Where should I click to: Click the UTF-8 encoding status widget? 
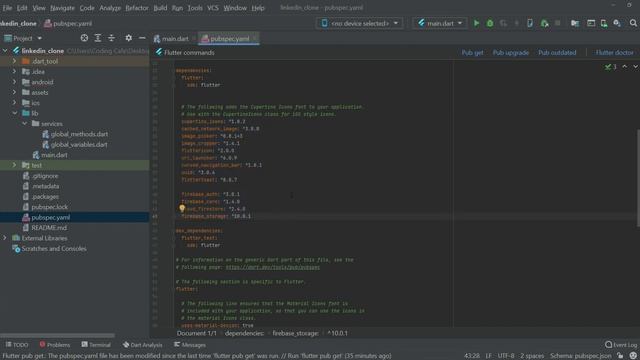[x=506, y=356]
